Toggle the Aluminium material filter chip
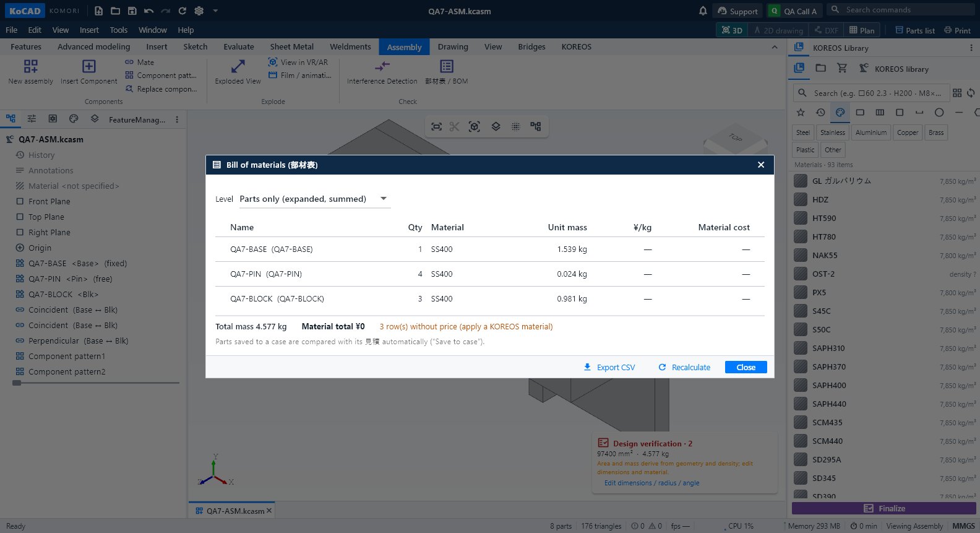 871,132
